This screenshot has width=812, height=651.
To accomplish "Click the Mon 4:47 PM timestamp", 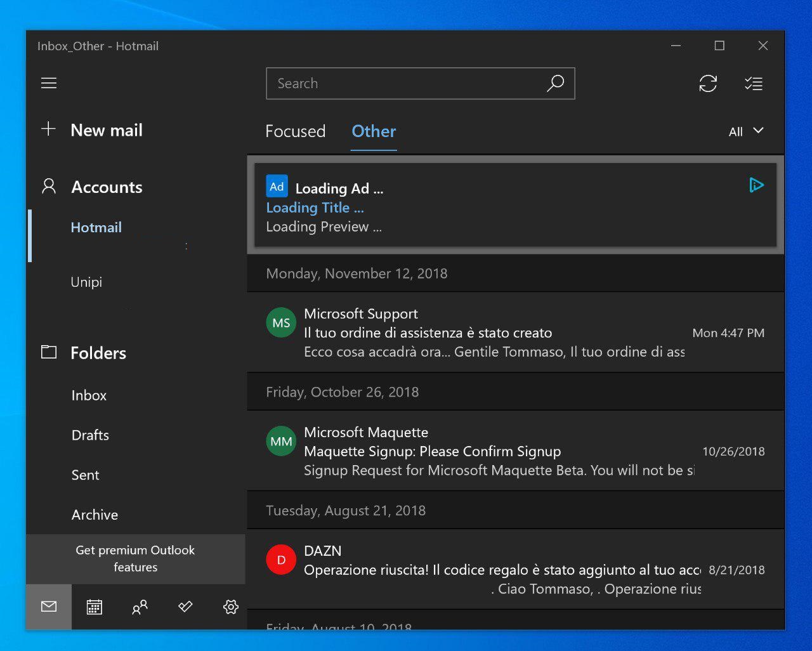I will 728,333.
